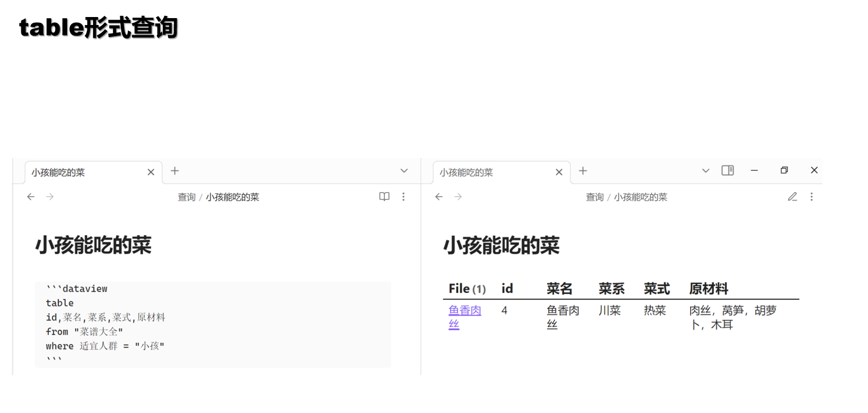Image resolution: width=868 pixels, height=413 pixels.
Task: Click the from "菜谱大全" code line
Action: [84, 332]
